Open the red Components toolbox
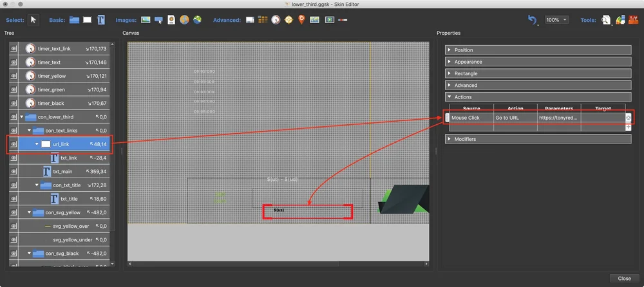Screen dimensions: 644x287 (x=633, y=20)
